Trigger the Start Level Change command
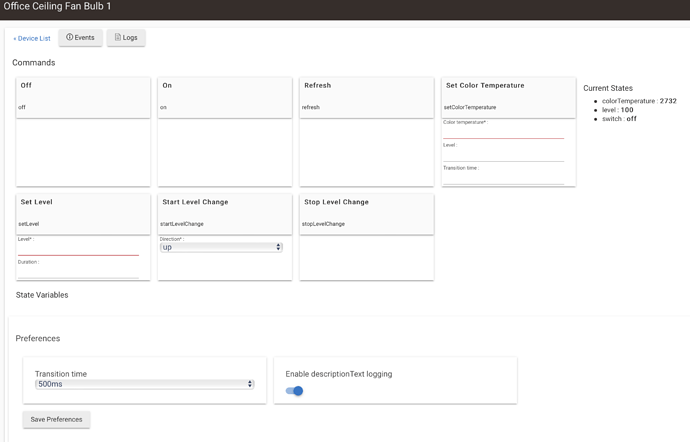Viewport: 690px width, 442px height. click(x=224, y=212)
